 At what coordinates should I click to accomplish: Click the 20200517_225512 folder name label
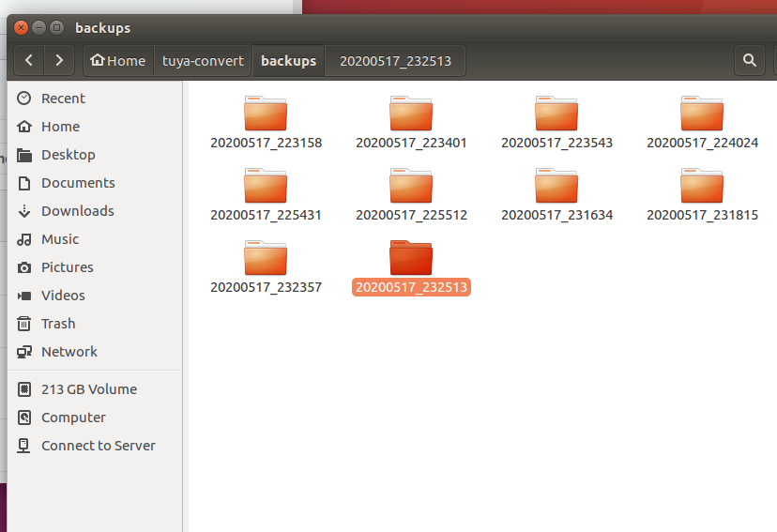(411, 215)
